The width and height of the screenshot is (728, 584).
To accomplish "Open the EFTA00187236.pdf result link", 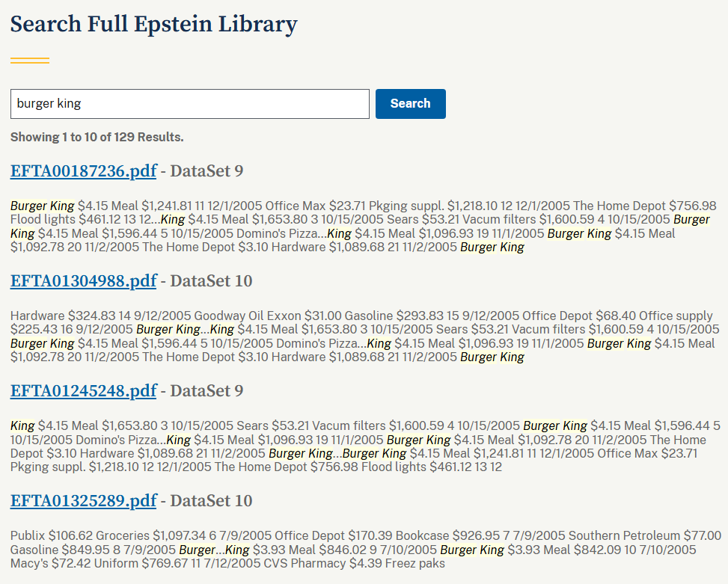I will coord(84,170).
